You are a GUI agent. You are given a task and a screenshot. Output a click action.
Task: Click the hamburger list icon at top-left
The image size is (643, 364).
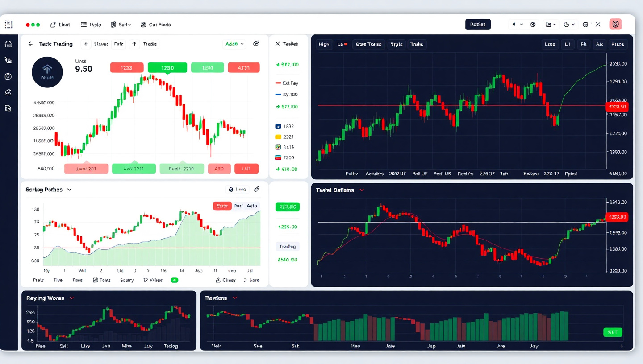[8, 24]
